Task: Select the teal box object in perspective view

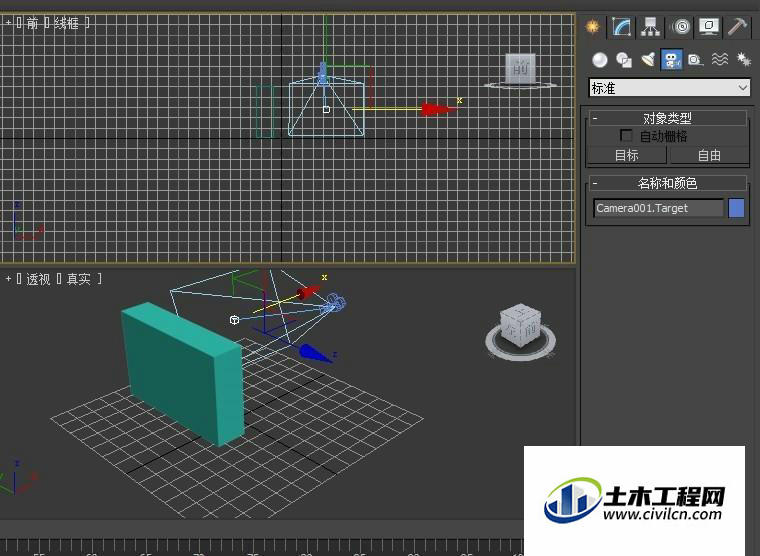Action: coord(183,373)
